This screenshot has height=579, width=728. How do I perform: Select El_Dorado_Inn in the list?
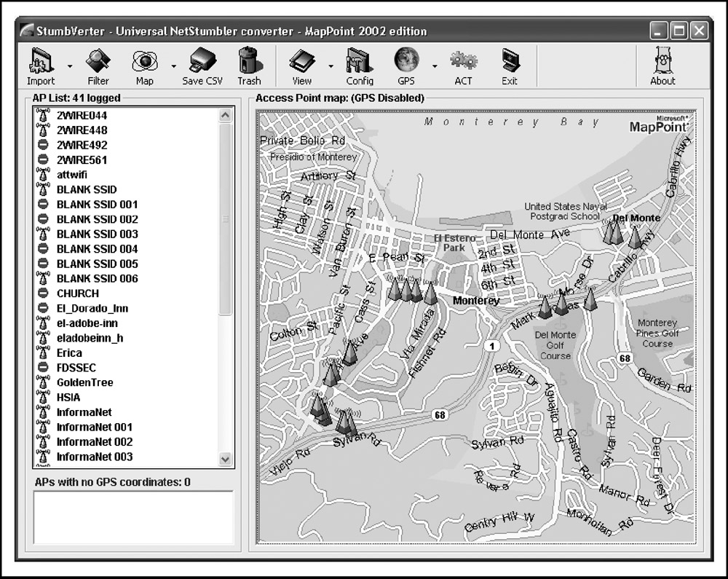coord(92,308)
